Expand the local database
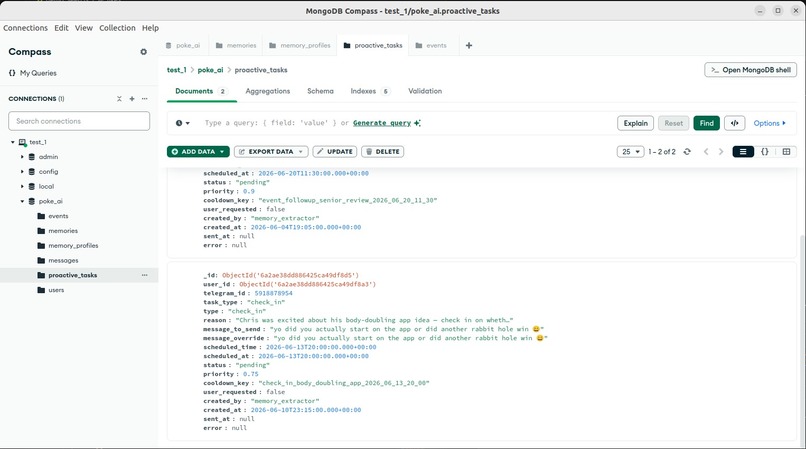806x449 pixels. pos(22,187)
